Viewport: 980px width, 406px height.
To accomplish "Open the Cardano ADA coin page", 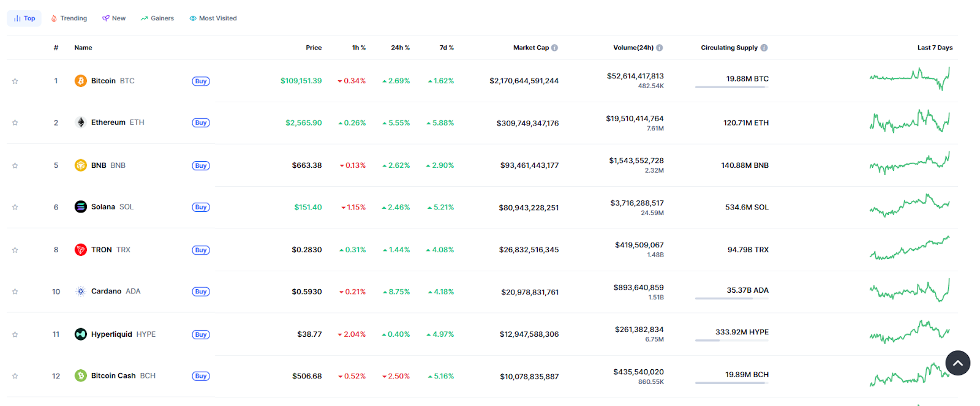I will pos(116,291).
